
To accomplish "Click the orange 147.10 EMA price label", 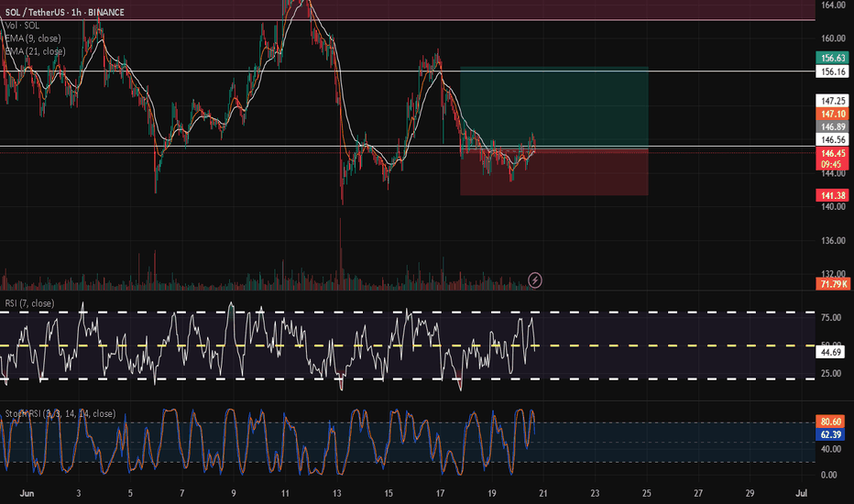I will (832, 114).
